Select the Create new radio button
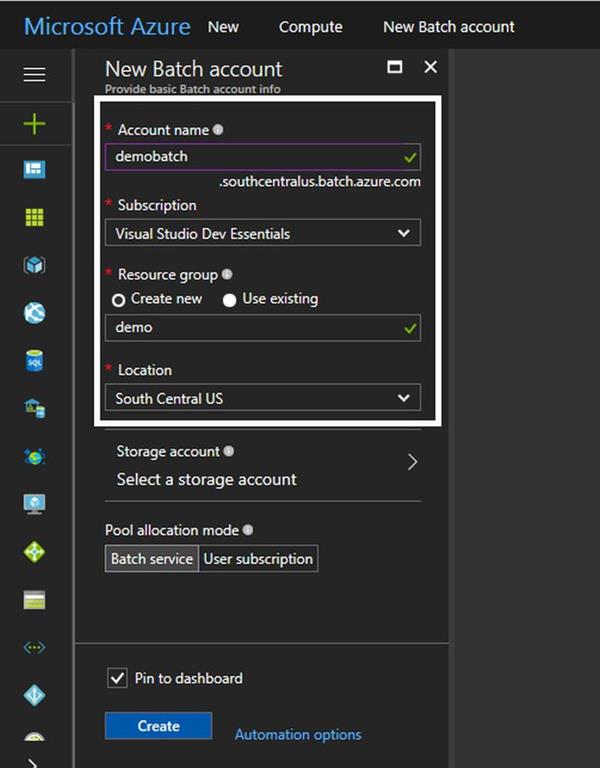 click(x=119, y=299)
